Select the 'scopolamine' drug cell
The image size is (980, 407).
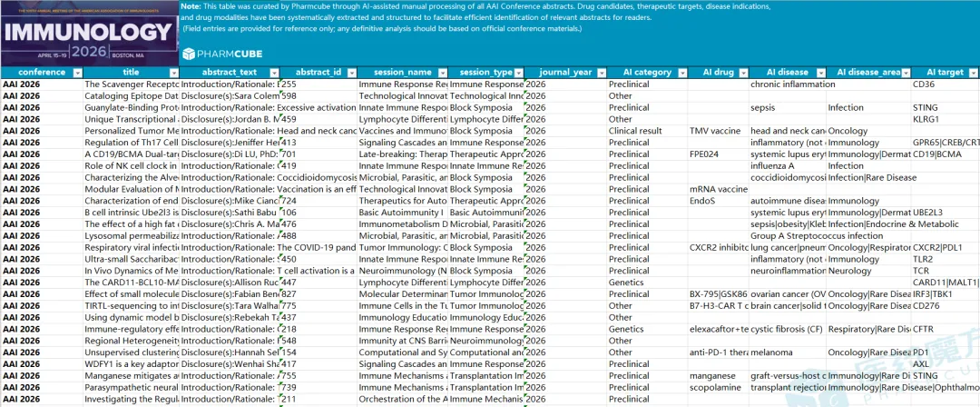pos(718,388)
